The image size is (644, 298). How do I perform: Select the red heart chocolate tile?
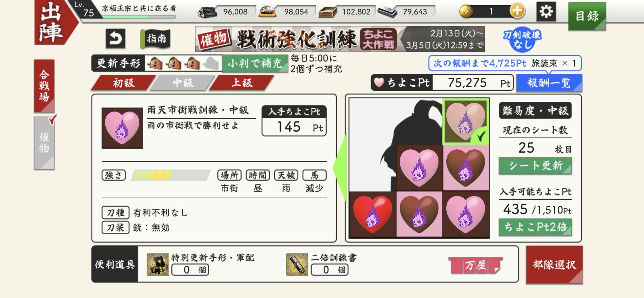click(372, 215)
